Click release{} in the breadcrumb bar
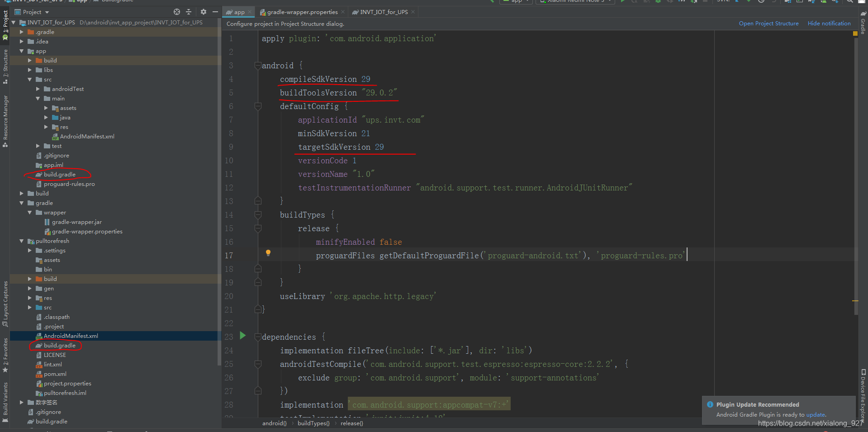868x432 pixels. [x=352, y=423]
